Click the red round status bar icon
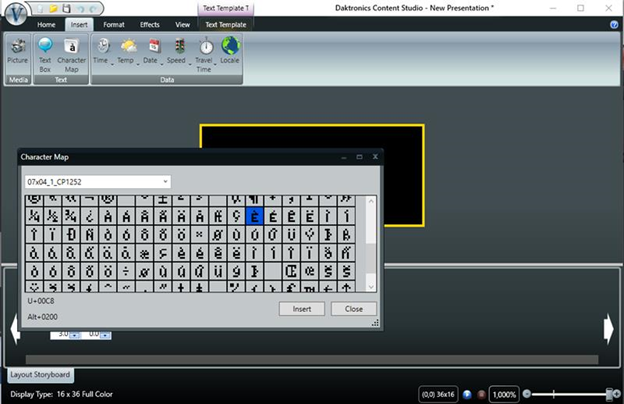This screenshot has height=404, width=624. [x=481, y=394]
